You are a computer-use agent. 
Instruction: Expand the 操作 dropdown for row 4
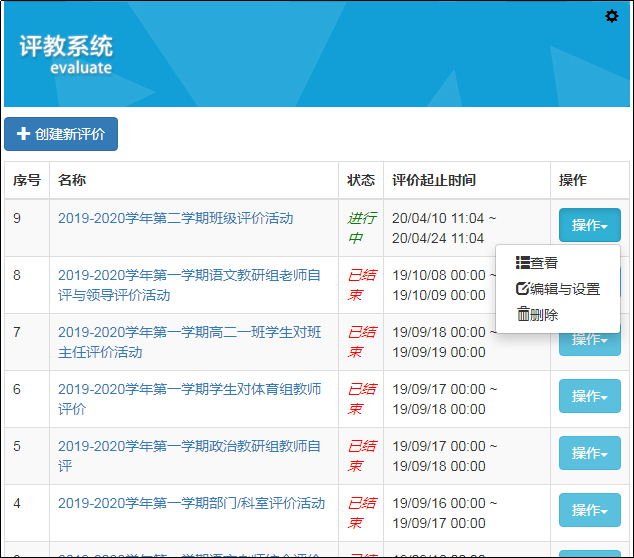click(589, 510)
